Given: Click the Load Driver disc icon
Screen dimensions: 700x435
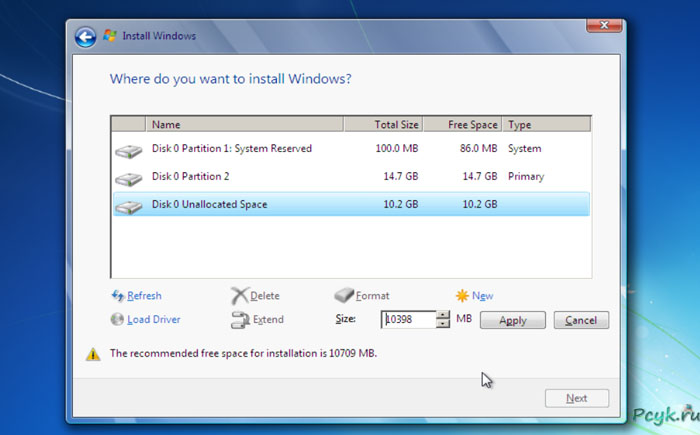Looking at the screenshot, I should pos(118,320).
